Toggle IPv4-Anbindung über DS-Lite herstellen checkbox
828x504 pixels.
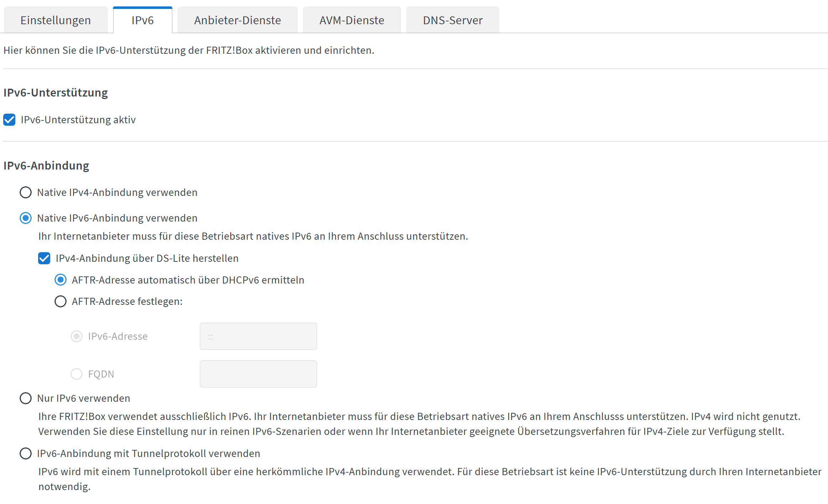[44, 258]
